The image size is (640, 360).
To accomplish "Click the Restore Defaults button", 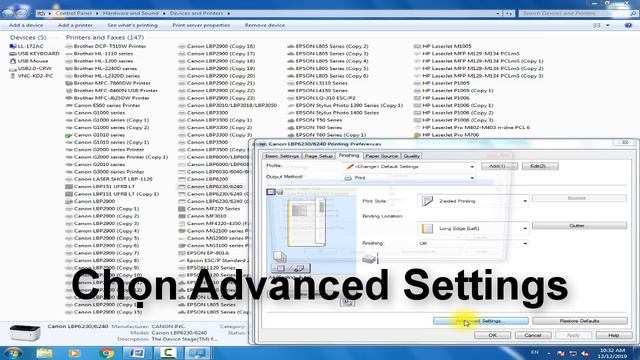I will pyautogui.click(x=580, y=321).
